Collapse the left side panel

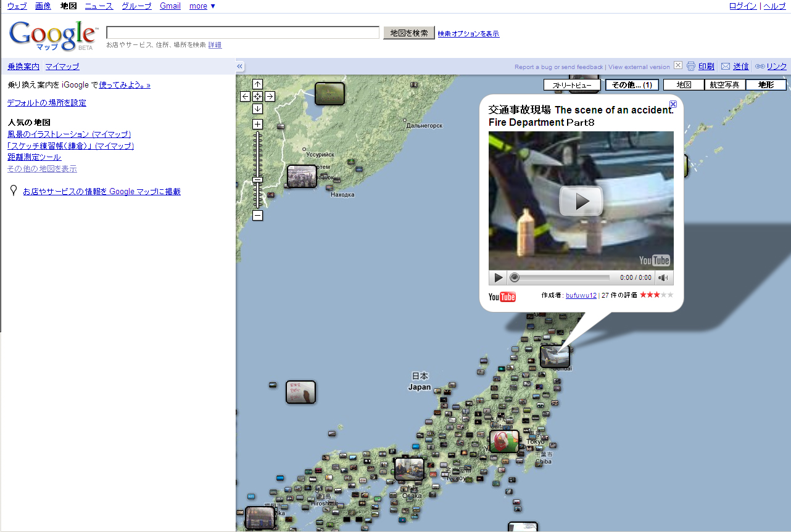click(240, 67)
